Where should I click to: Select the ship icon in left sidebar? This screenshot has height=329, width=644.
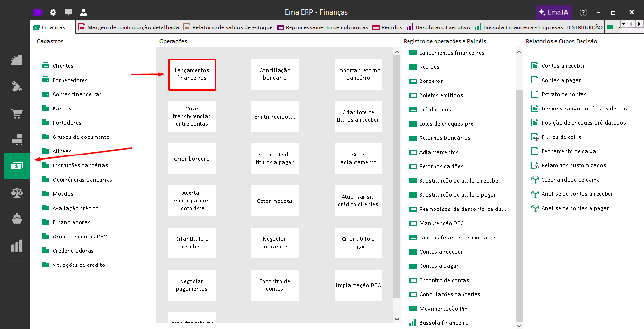point(17,219)
